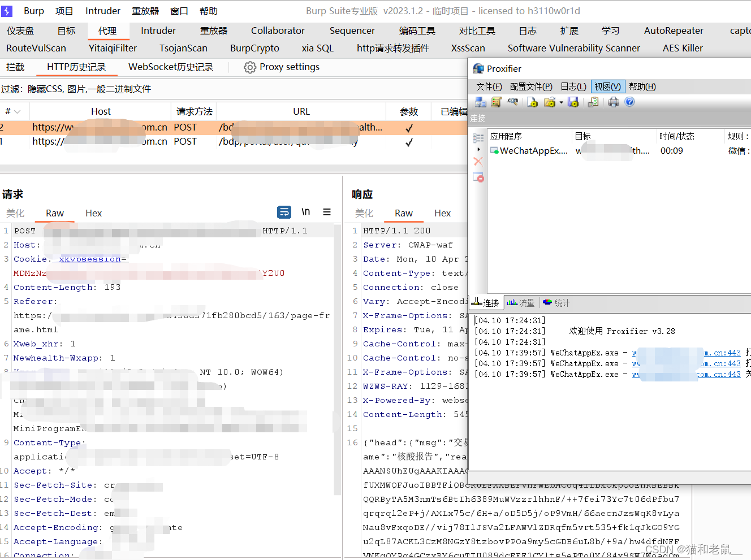Click the # column sort chevron
The image size is (751, 560).
(18, 112)
